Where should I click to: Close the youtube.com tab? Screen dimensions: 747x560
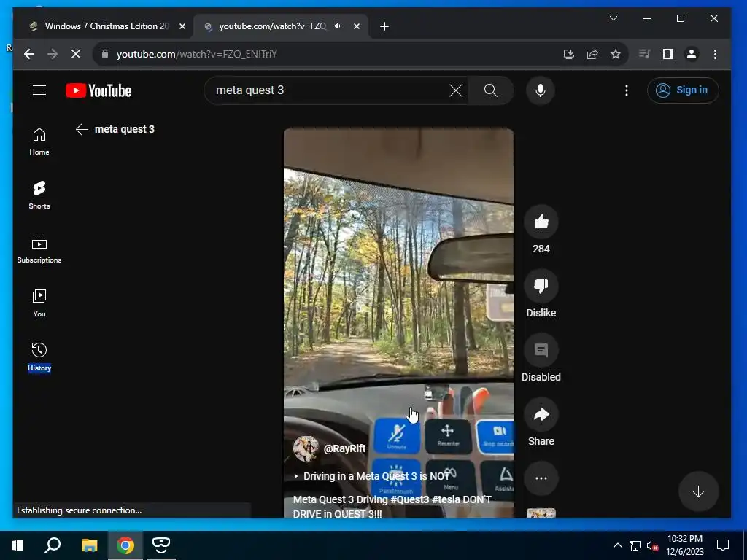(356, 27)
